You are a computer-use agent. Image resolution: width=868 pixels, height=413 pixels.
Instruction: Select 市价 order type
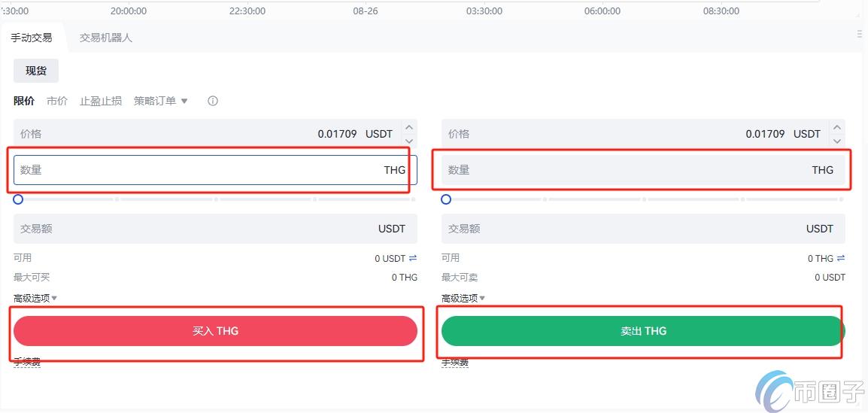(57, 101)
